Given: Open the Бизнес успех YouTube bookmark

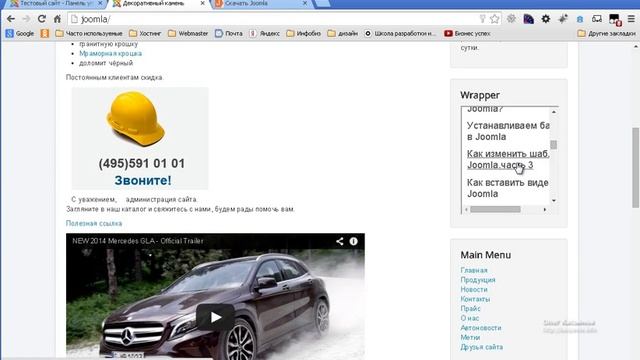Looking at the screenshot, I should coord(467,33).
